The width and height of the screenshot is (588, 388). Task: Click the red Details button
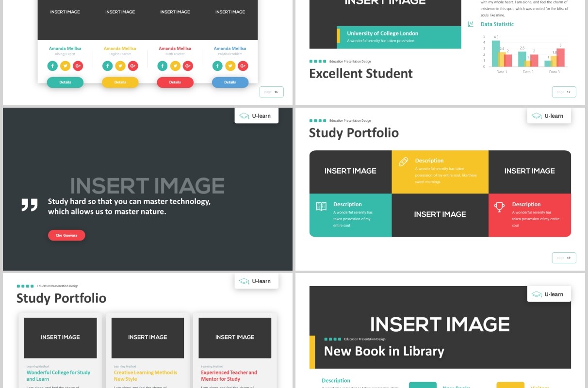175,82
